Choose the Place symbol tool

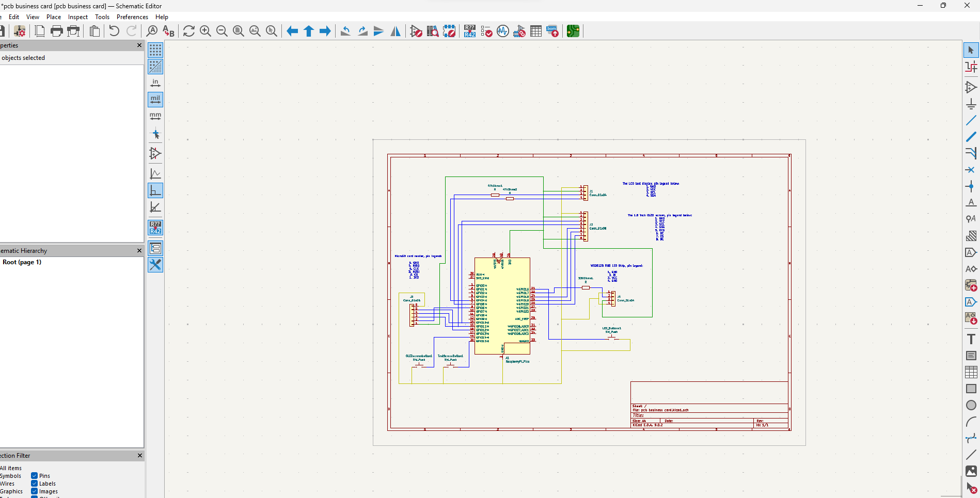coord(971,87)
